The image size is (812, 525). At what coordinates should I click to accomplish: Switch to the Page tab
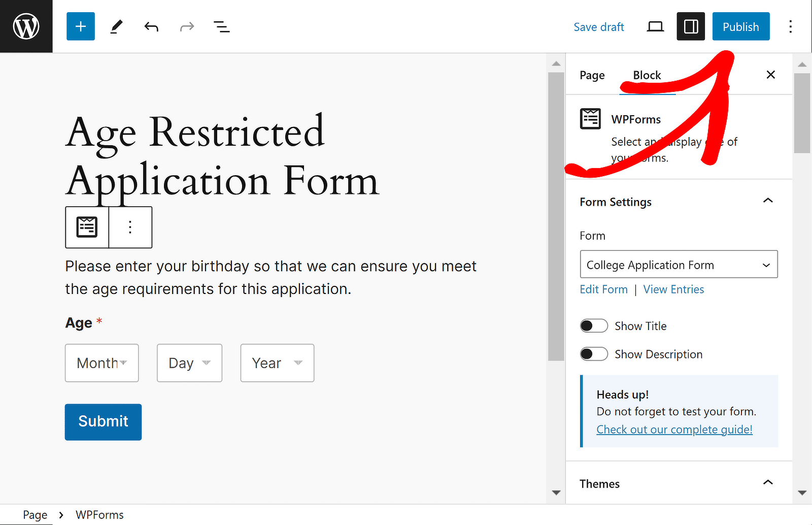coord(592,75)
